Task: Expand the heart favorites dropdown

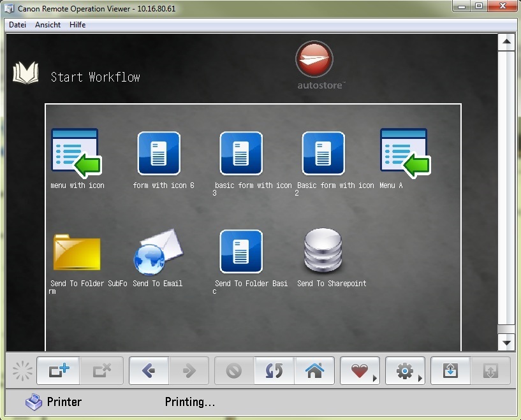Action: [360, 370]
